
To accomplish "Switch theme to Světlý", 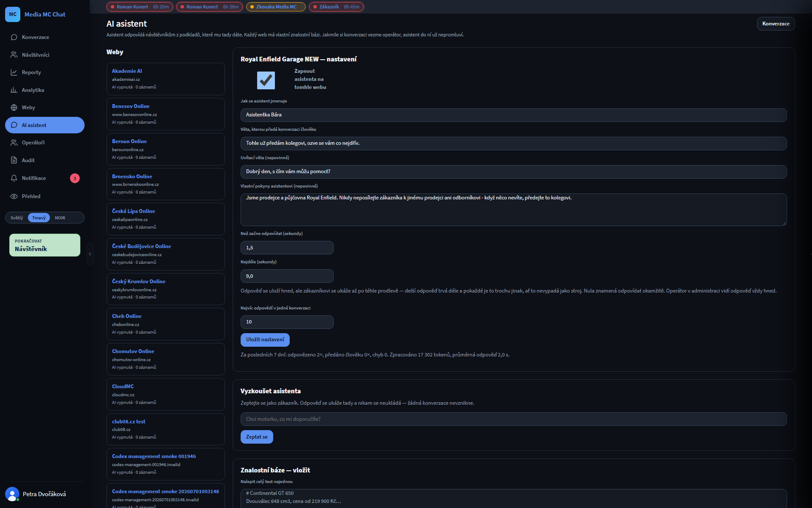I will pyautogui.click(x=17, y=218).
